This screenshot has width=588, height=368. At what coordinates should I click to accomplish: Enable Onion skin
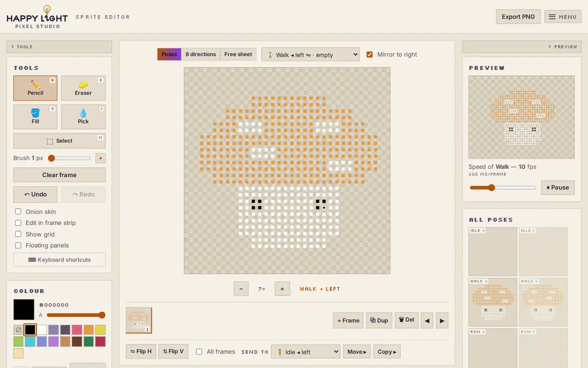point(18,211)
